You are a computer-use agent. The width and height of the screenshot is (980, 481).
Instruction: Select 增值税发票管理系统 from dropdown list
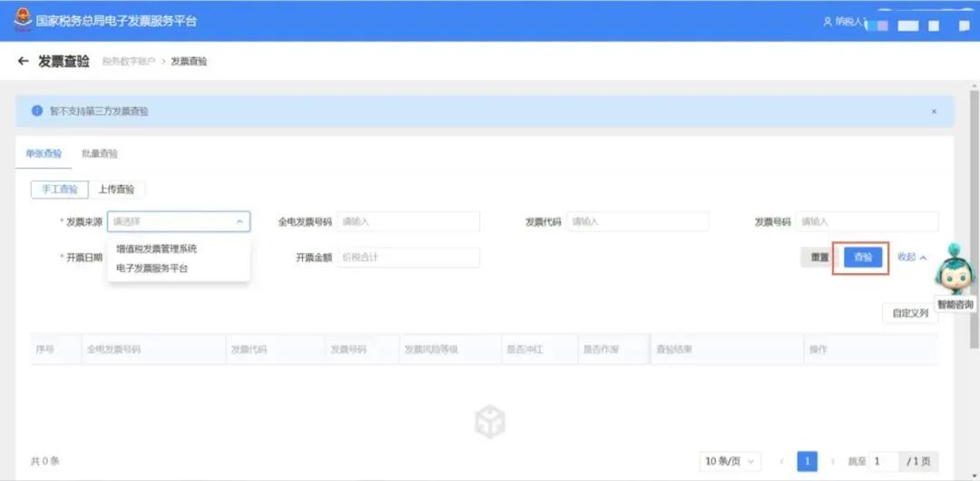point(157,249)
